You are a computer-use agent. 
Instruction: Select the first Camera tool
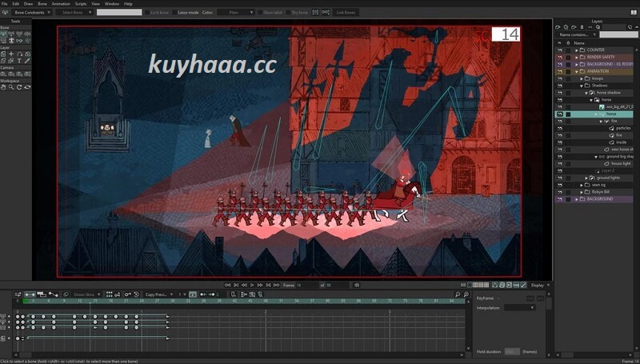coord(4,74)
